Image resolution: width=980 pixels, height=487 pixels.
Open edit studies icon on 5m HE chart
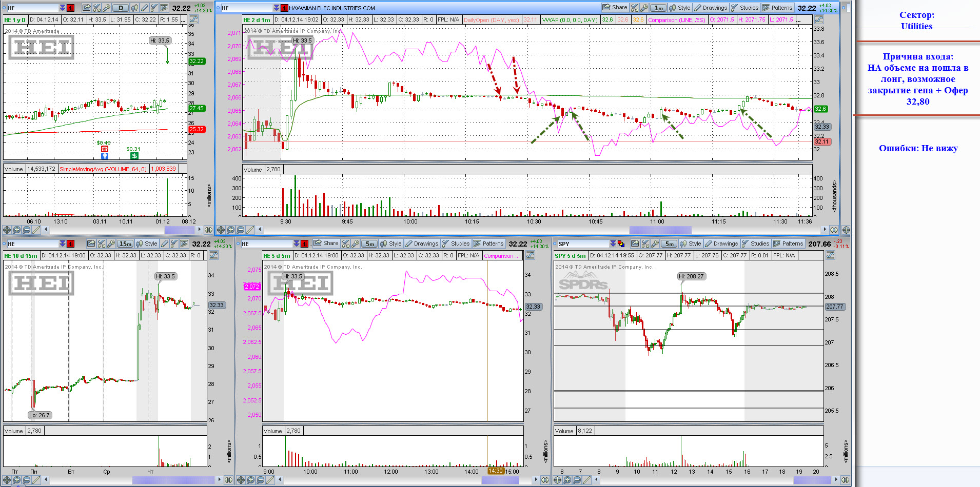click(x=346, y=243)
